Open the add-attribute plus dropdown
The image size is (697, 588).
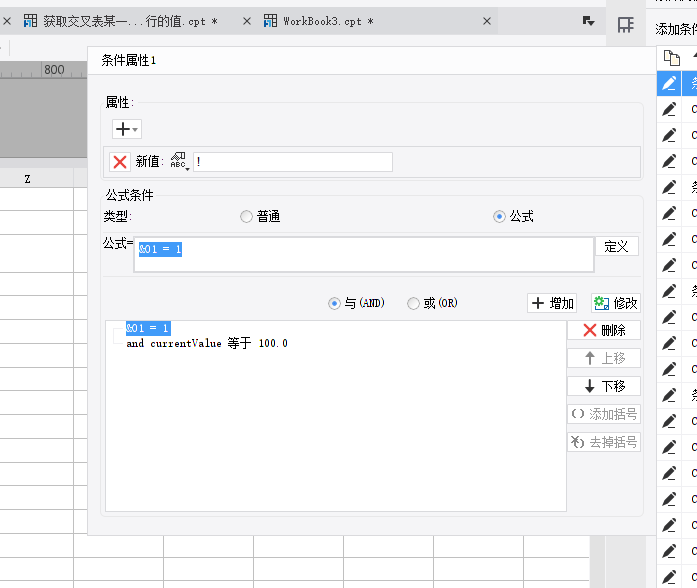tap(127, 129)
